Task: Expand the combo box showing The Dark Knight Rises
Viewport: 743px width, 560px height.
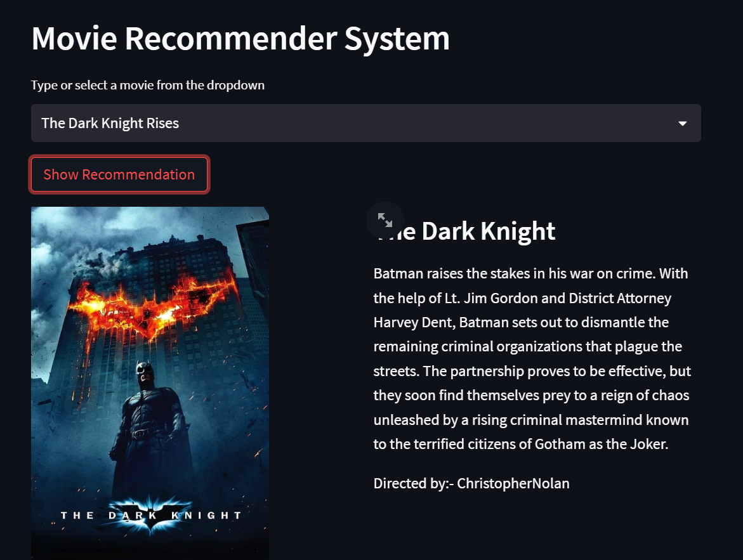Action: (x=365, y=123)
